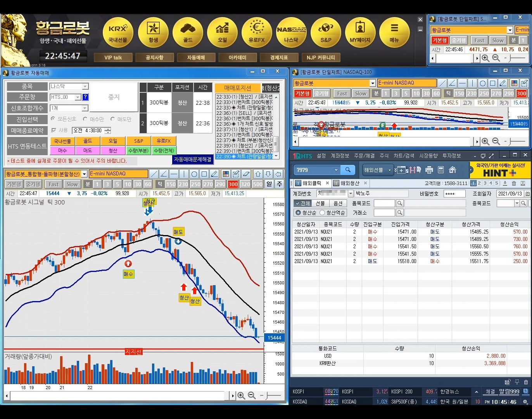This screenshot has width=532, height=419.
Task: Switch to 해외클릭 tab
Action: [312, 183]
